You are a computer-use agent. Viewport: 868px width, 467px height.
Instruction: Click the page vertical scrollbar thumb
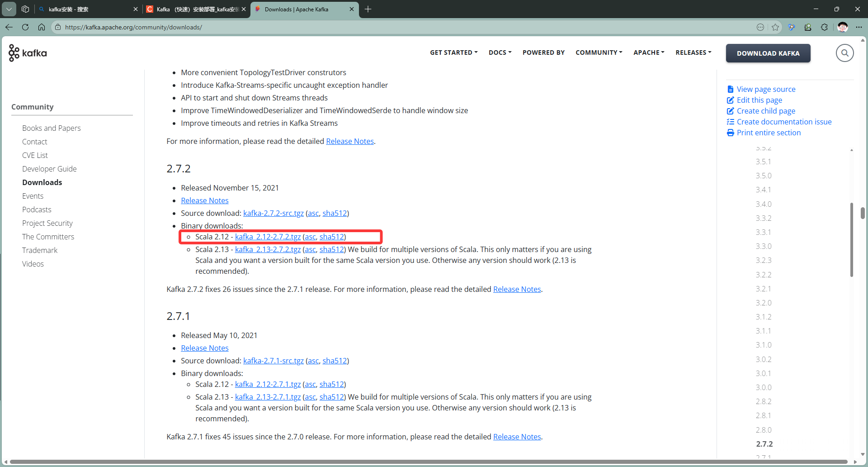(863, 213)
